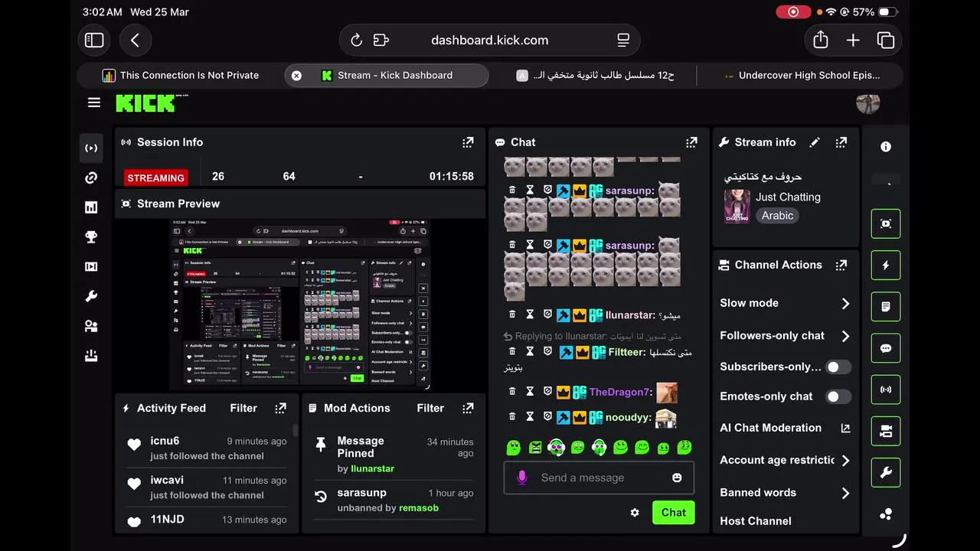The width and height of the screenshot is (980, 551).
Task: Ban TheDragon7 with the shield icon
Action: click(x=547, y=392)
